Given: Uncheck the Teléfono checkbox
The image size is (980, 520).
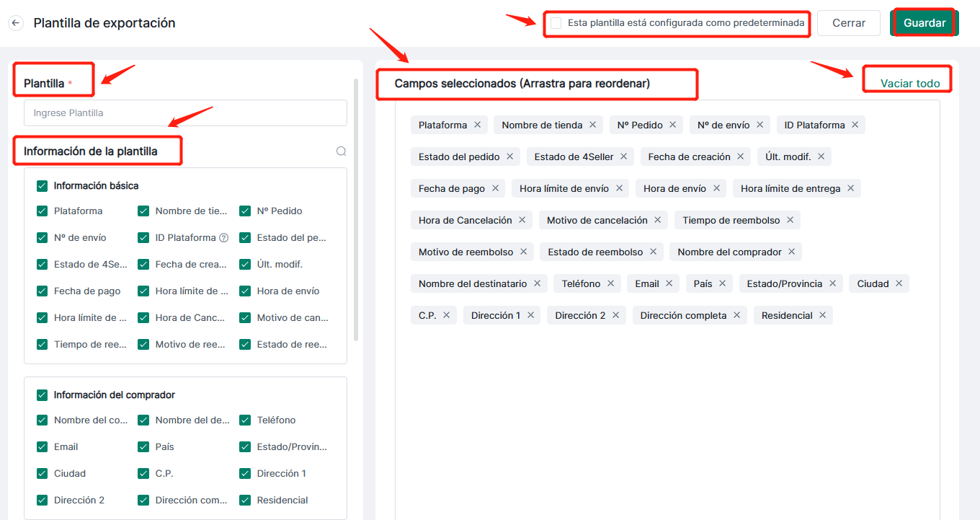Looking at the screenshot, I should 245,420.
